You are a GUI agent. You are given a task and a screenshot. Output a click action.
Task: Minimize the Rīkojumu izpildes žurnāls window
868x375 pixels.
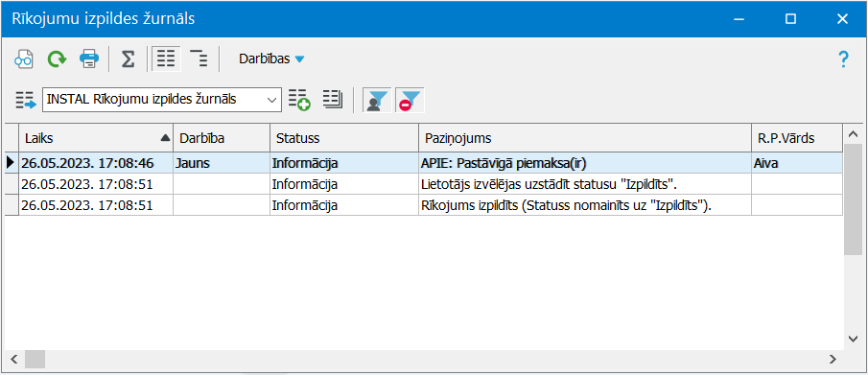(739, 19)
